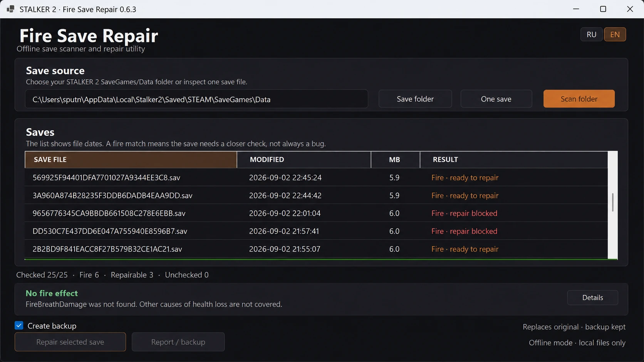The height and width of the screenshot is (362, 644).
Task: Close the Fire Save Repair window
Action: 630,9
